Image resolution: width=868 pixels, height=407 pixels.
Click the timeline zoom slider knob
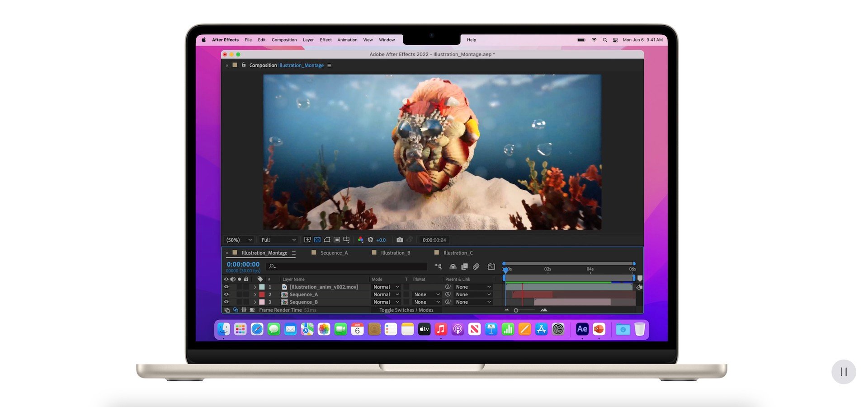[516, 310]
